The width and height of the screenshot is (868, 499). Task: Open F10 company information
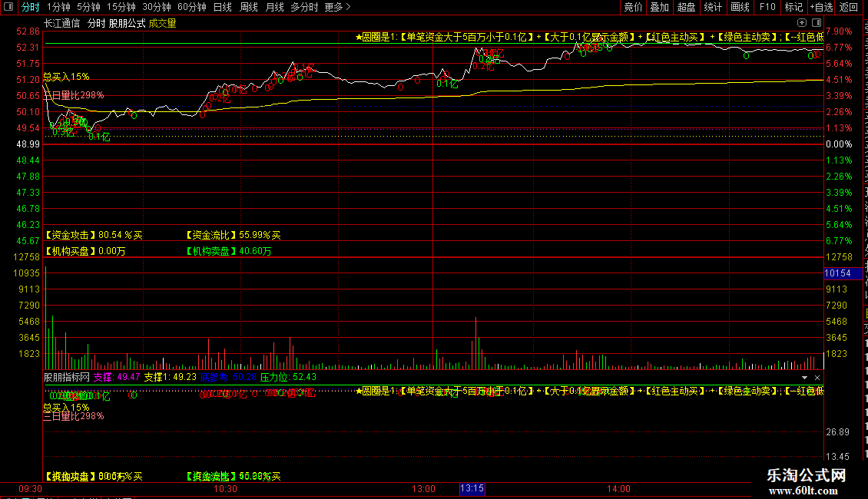pyautogui.click(x=767, y=7)
